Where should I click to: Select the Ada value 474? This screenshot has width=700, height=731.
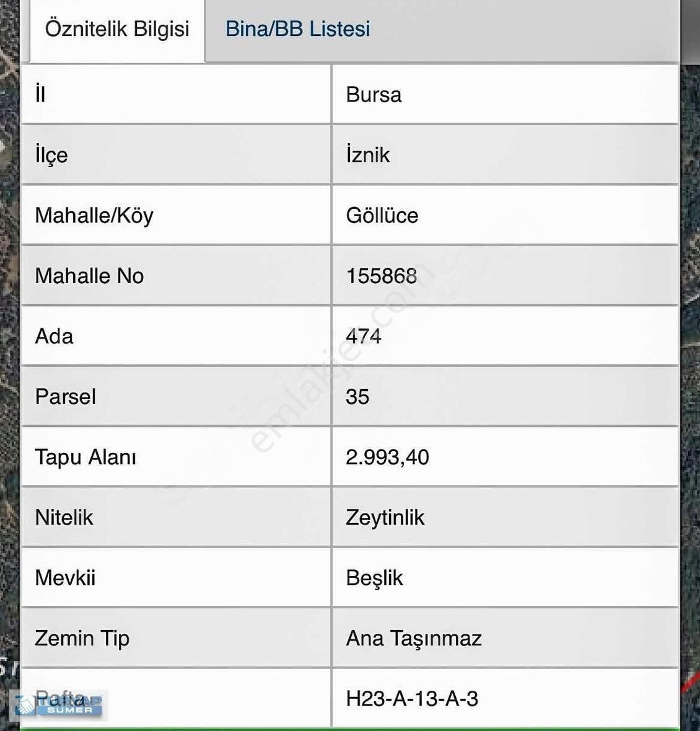364,336
